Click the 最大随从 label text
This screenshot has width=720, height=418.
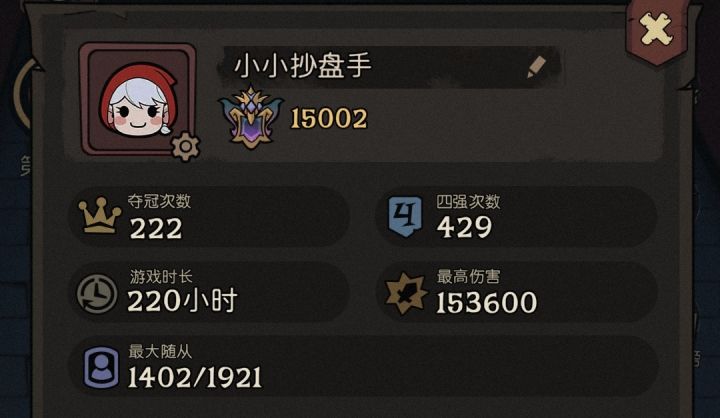160,351
